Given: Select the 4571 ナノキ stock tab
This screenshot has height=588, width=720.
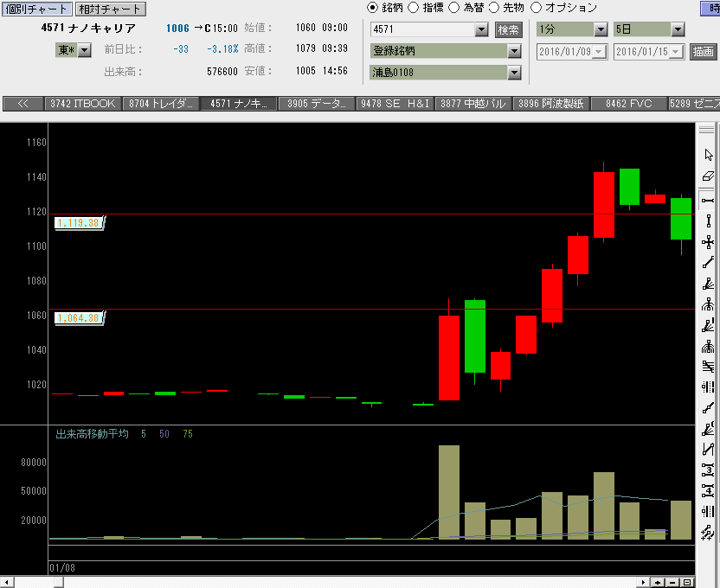Looking at the screenshot, I should pos(239,104).
